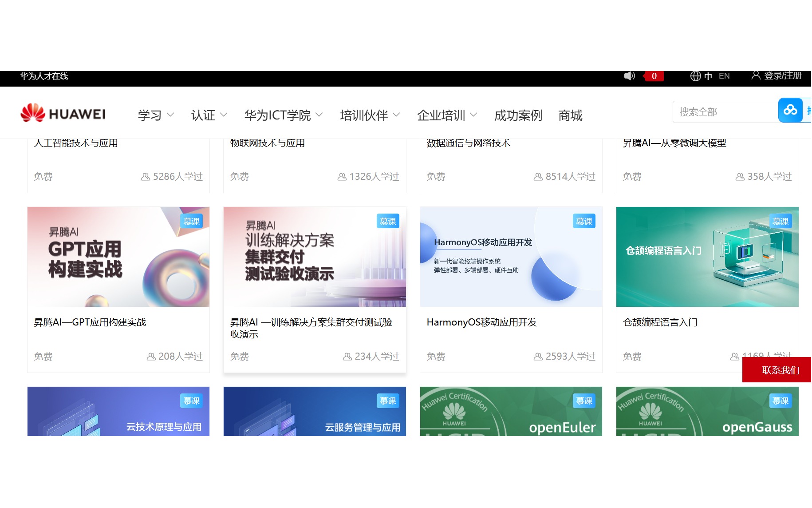Viewport: 812px width, 508px height.
Task: Click 慕课 badge on 训练解决方案 card
Action: (388, 221)
